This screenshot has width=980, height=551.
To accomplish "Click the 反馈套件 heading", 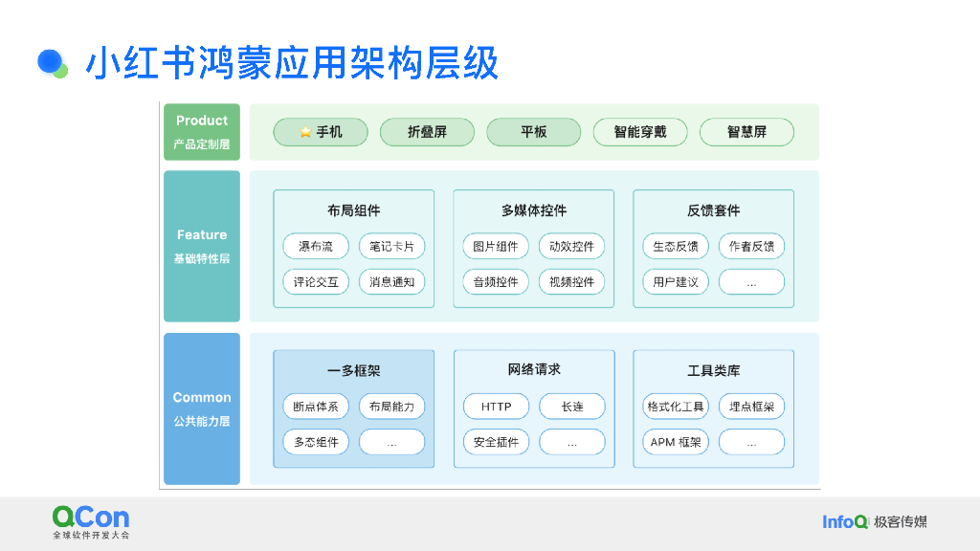I will coord(714,210).
